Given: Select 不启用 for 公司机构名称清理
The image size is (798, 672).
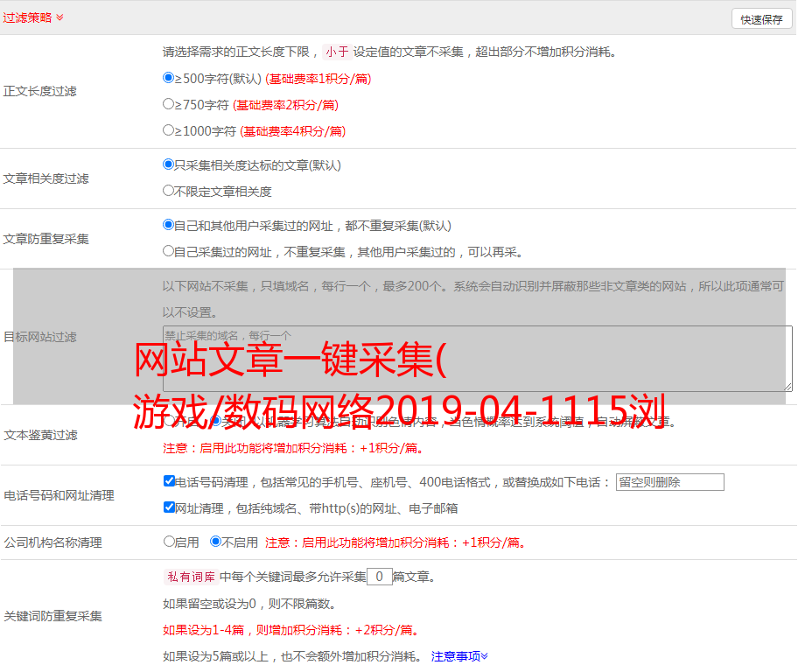Looking at the screenshot, I should tap(215, 542).
